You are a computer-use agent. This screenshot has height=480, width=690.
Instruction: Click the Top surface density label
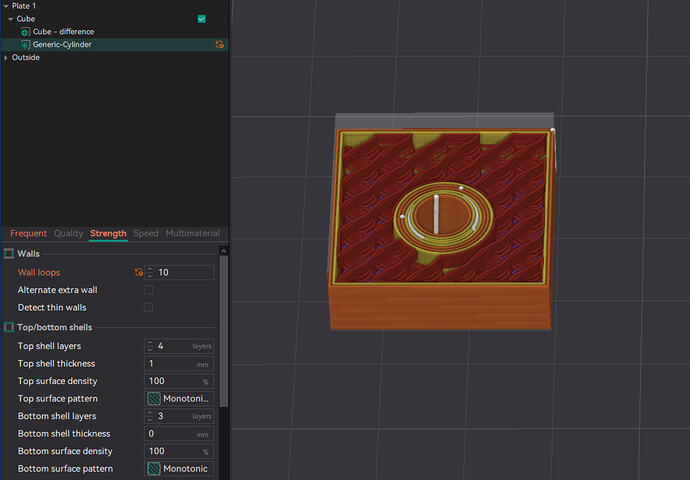pos(57,381)
